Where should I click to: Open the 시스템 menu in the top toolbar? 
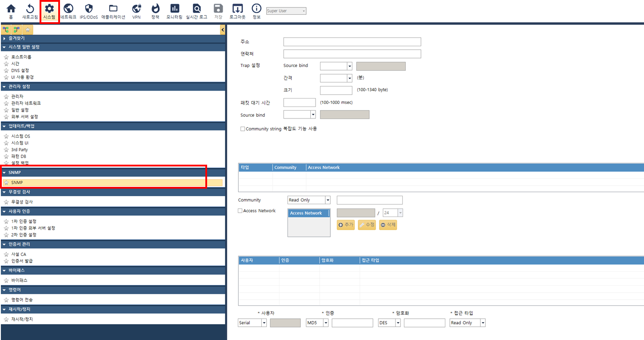point(49,11)
